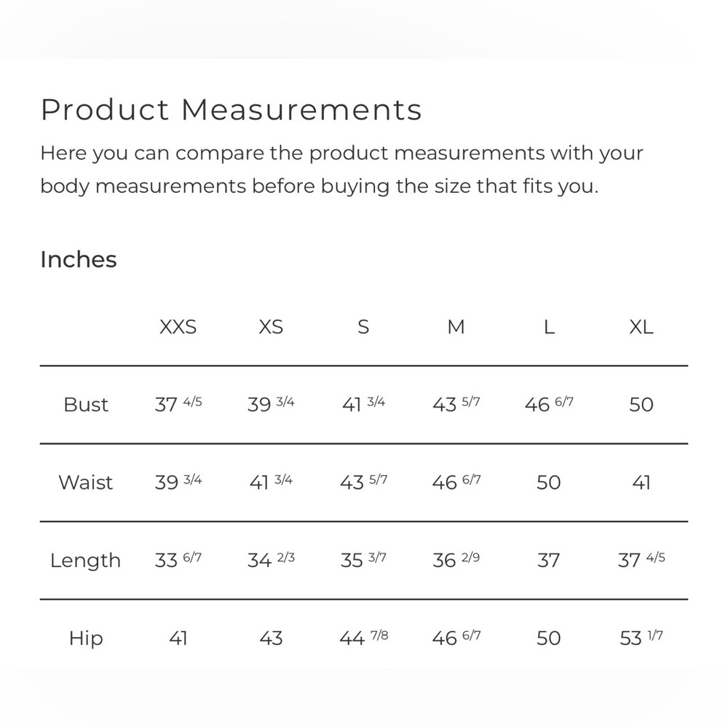Image resolution: width=728 pixels, height=728 pixels.
Task: Select the XXS size column header
Action: click(x=178, y=328)
